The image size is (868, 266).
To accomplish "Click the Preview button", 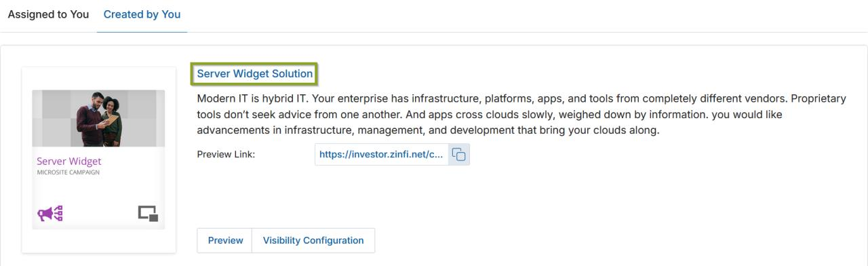I will coord(225,240).
